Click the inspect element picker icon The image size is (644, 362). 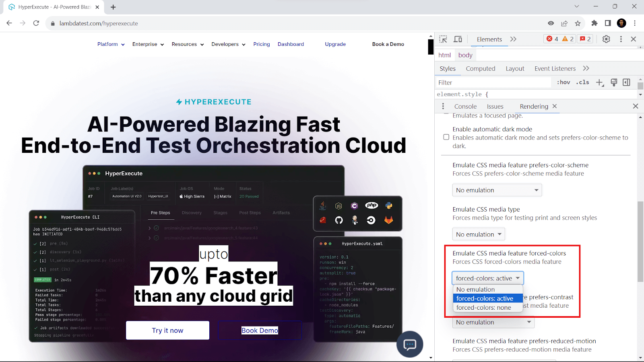pos(443,39)
